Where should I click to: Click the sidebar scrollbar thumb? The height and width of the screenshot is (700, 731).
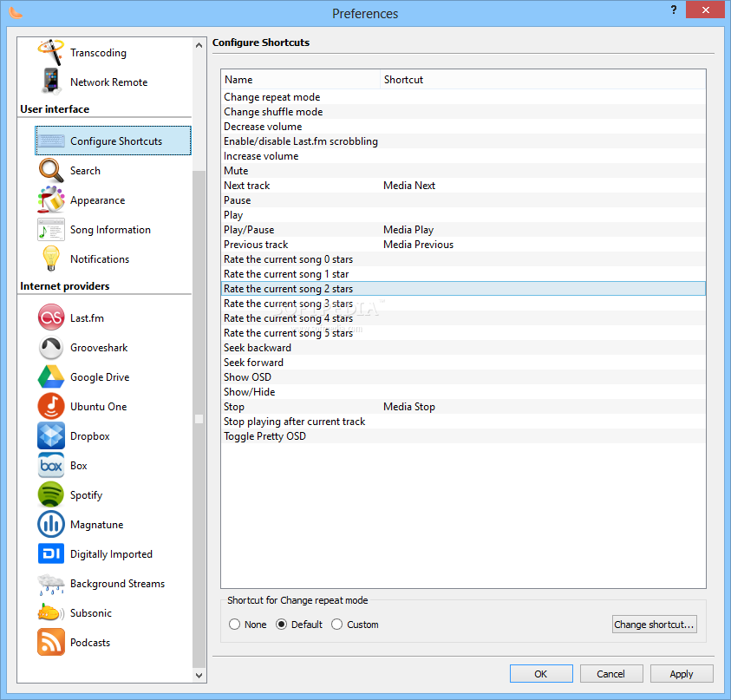pyautogui.click(x=199, y=419)
